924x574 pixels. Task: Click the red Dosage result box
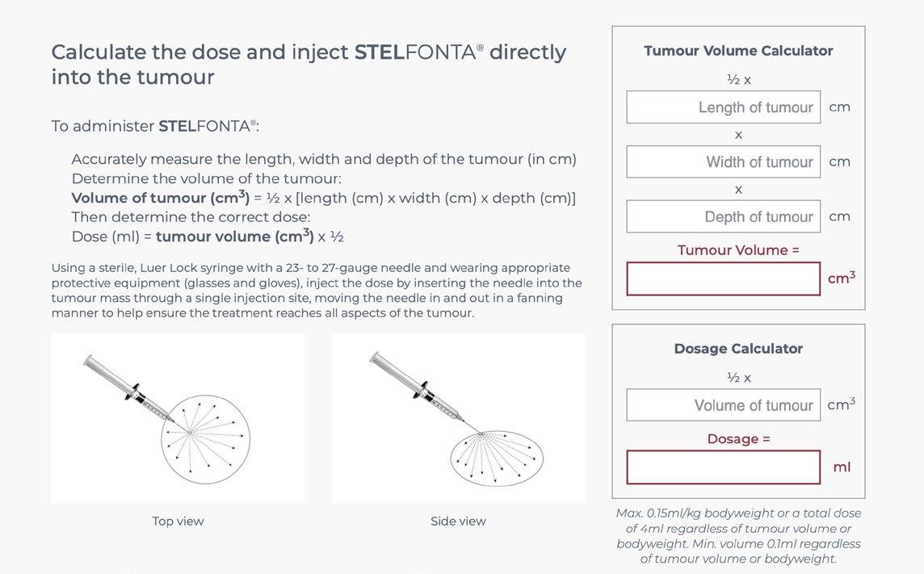(723, 467)
